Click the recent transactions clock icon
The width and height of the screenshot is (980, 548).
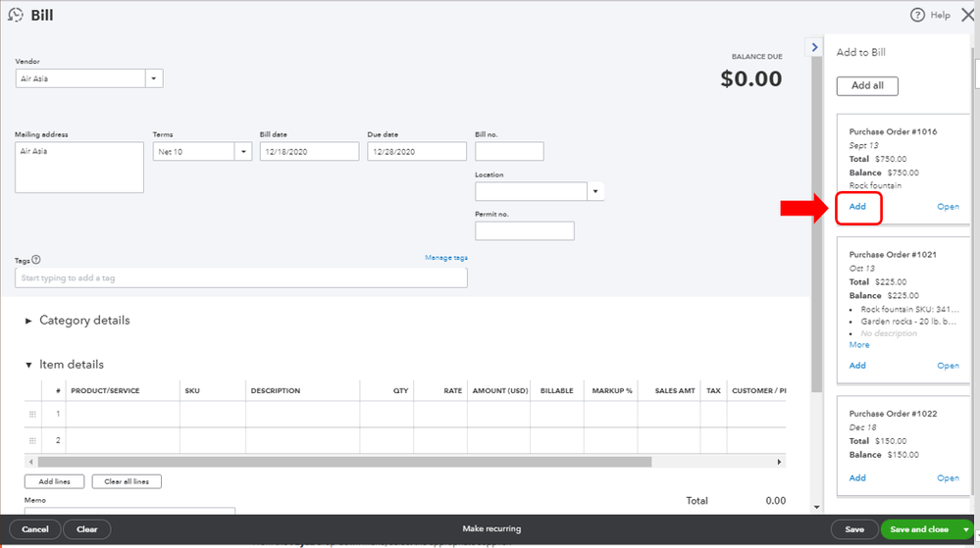coord(15,15)
